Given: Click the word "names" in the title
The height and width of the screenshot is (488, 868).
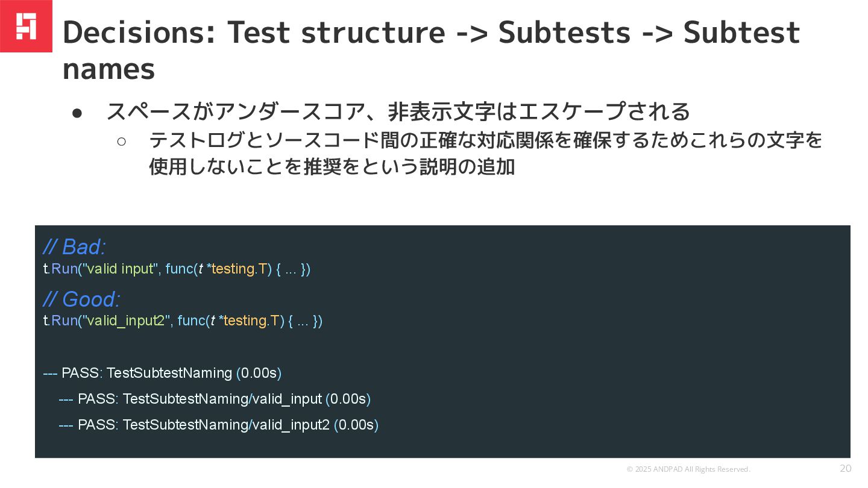Looking at the screenshot, I should pyautogui.click(x=108, y=69).
